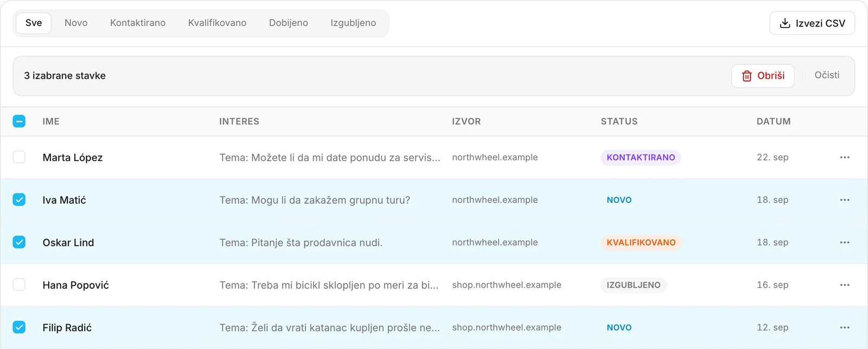This screenshot has height=349, width=868.
Task: Toggle the select-all checkbox in header
Action: pos(19,121)
